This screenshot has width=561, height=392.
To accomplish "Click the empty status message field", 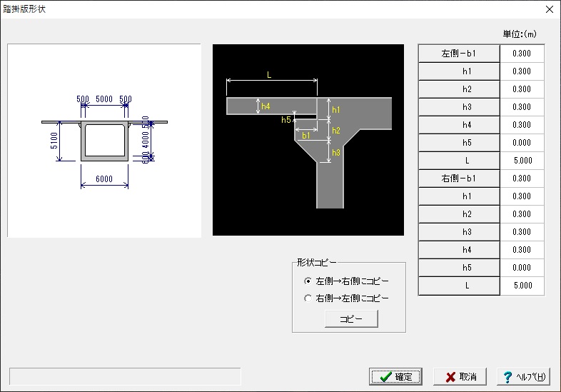I will [x=125, y=376].
